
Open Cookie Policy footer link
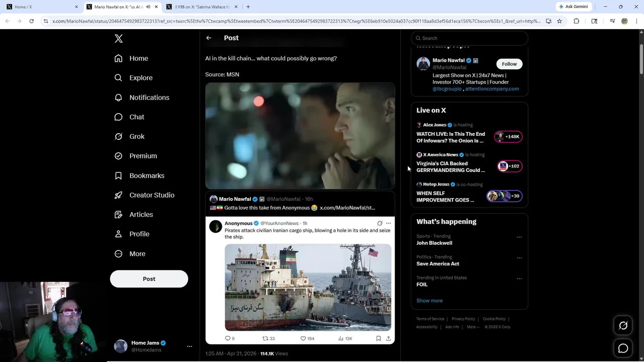pyautogui.click(x=494, y=319)
